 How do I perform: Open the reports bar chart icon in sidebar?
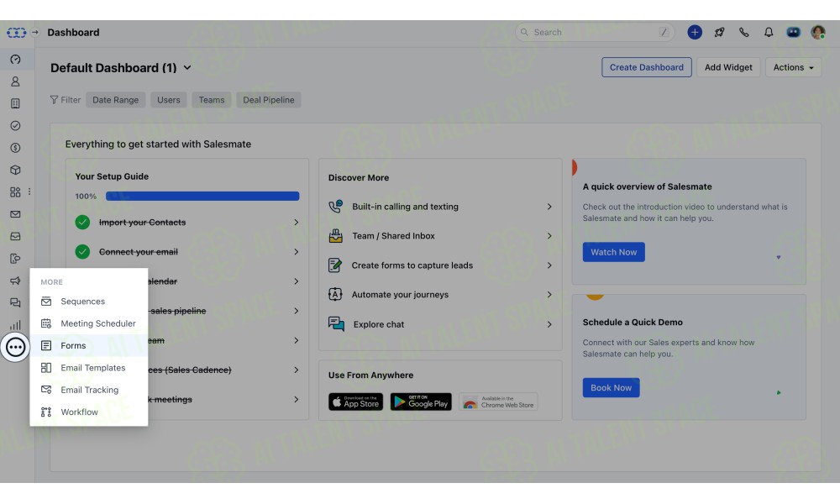coord(15,324)
